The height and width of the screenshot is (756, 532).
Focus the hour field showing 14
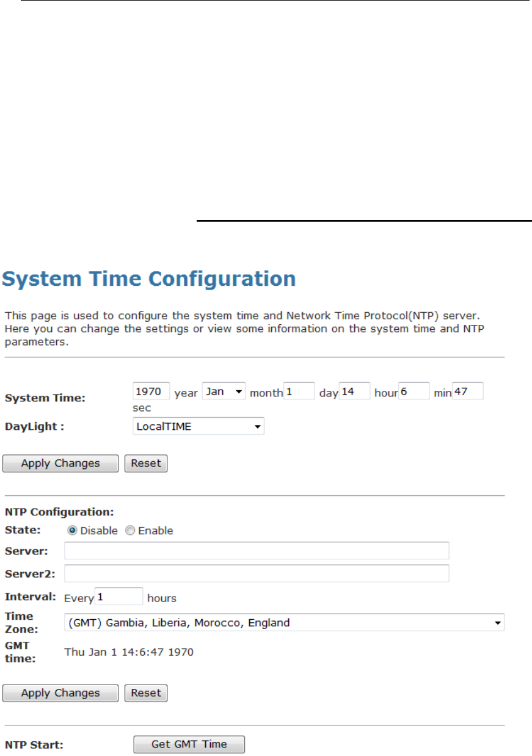pos(354,391)
